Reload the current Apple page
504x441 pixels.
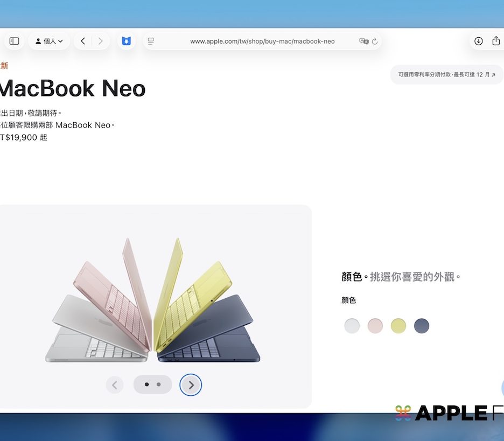point(375,41)
